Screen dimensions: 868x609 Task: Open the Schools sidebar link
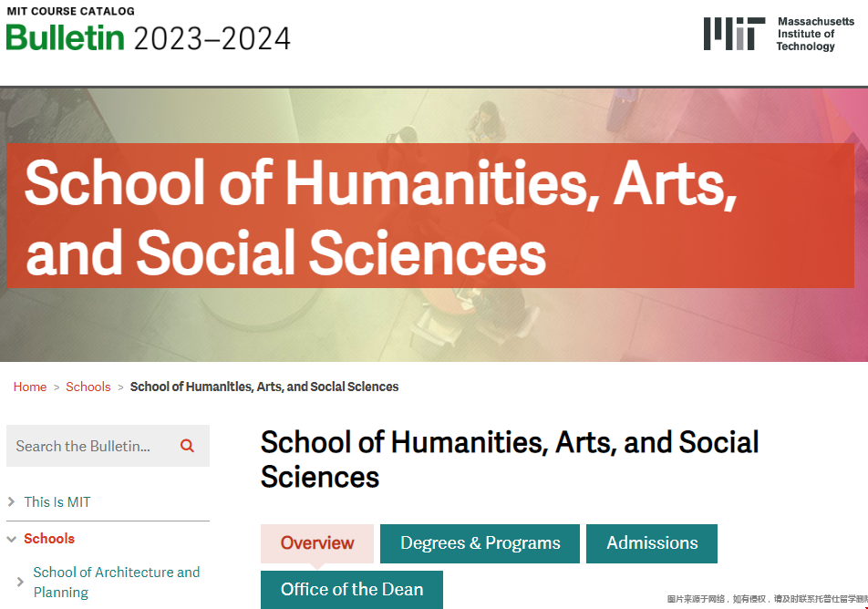click(49, 539)
